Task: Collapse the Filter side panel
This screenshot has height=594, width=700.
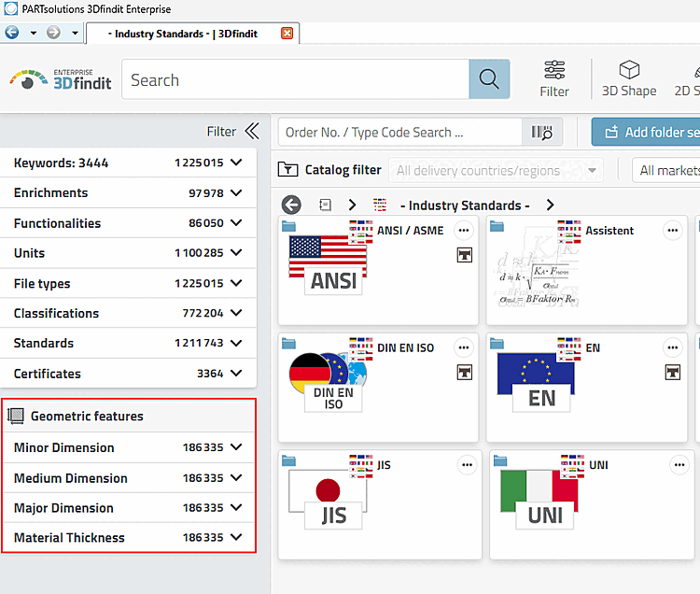Action: point(252,132)
